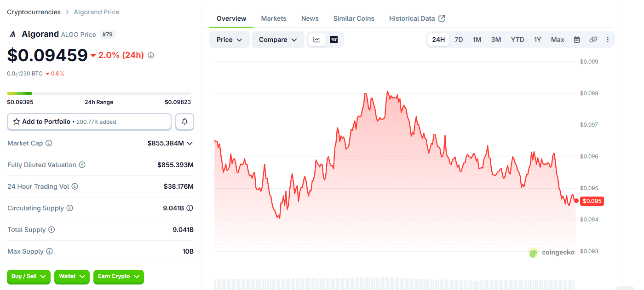This screenshot has height=290, width=644.
Task: Open the Price dropdown
Action: click(230, 40)
